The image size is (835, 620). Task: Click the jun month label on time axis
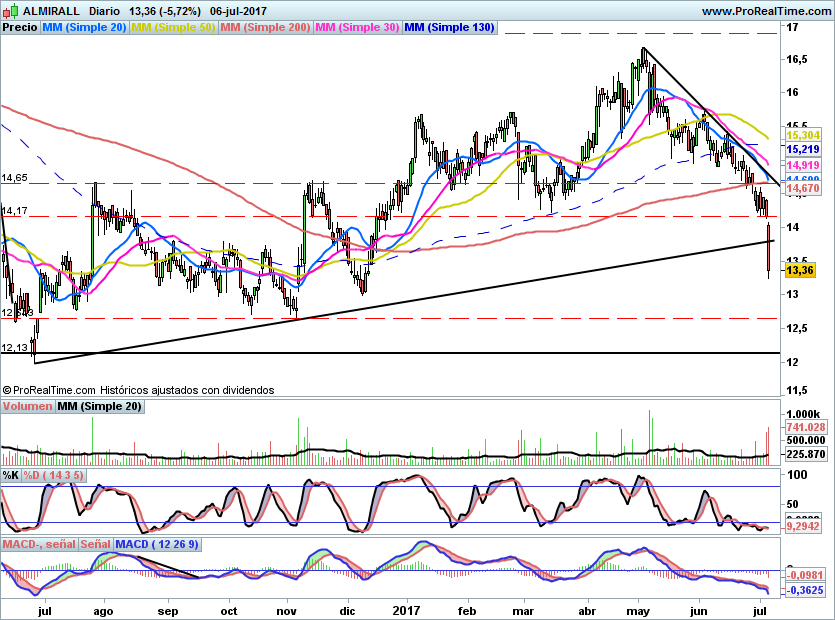coord(698,611)
